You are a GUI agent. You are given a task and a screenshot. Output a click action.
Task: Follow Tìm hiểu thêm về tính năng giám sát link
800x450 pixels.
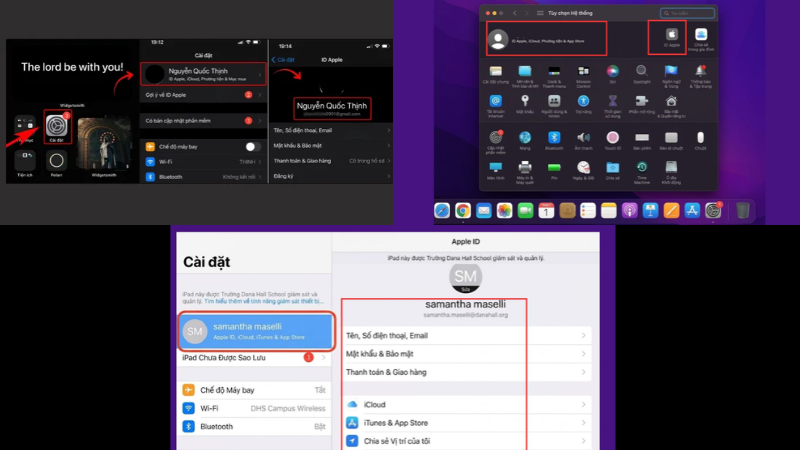[x=263, y=301]
